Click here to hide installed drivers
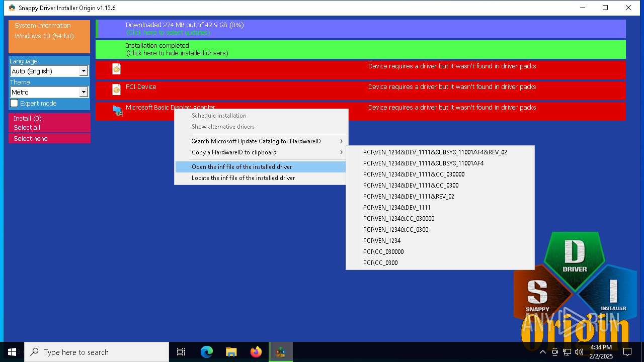Image resolution: width=644 pixels, height=362 pixels. 177,53
